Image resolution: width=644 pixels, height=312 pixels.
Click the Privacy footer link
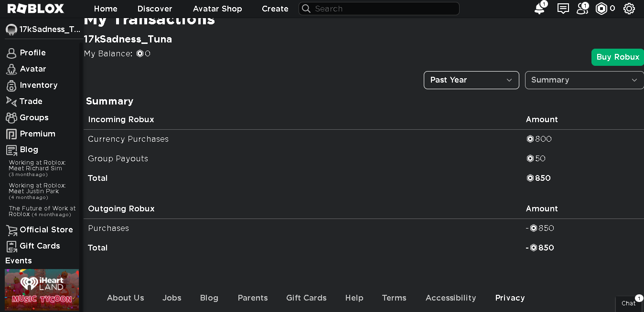point(510,298)
